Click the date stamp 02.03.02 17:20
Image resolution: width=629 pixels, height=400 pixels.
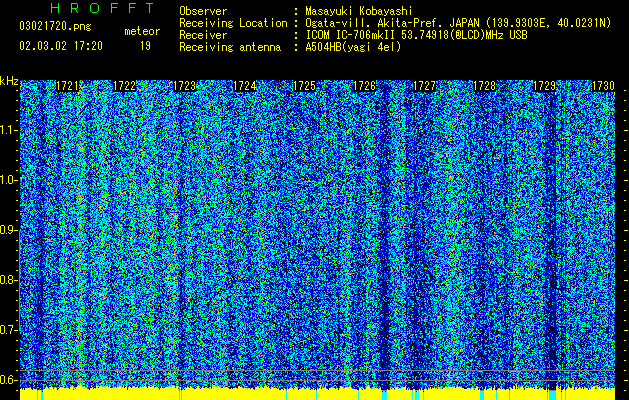click(x=61, y=46)
